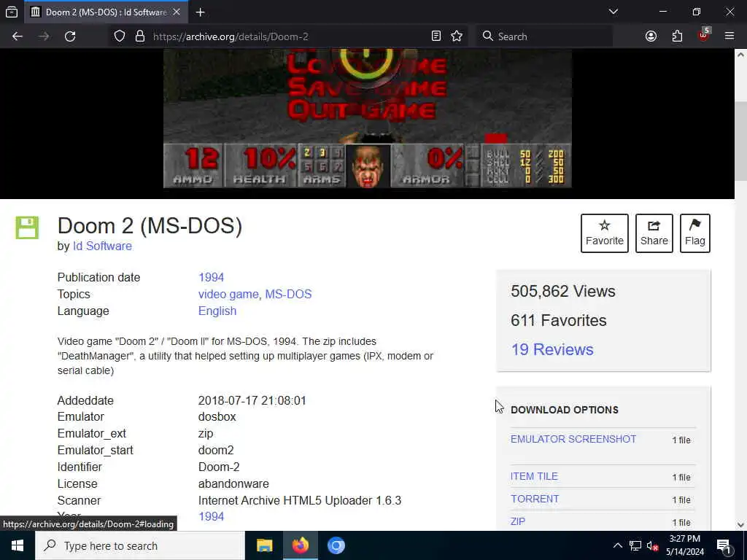Click the Firefox taskbar icon
Image resolution: width=747 pixels, height=560 pixels.
click(x=300, y=545)
